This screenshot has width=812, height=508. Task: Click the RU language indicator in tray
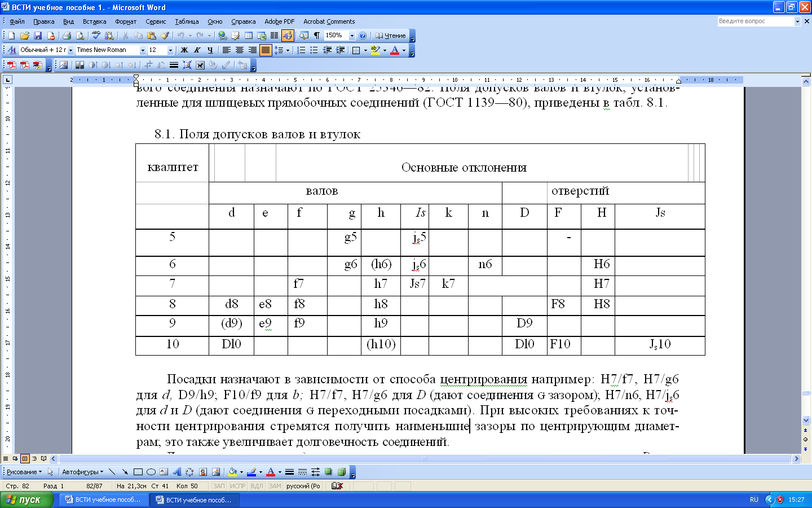pos(754,500)
